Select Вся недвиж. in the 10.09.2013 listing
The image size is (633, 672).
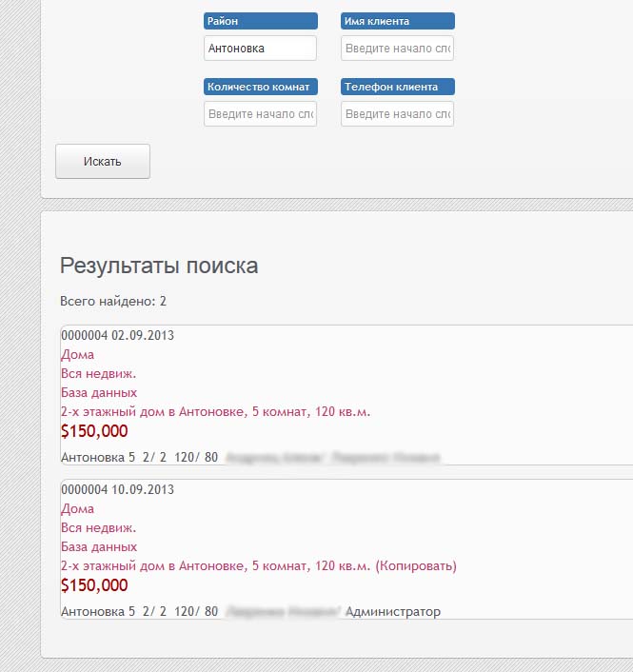point(98,528)
